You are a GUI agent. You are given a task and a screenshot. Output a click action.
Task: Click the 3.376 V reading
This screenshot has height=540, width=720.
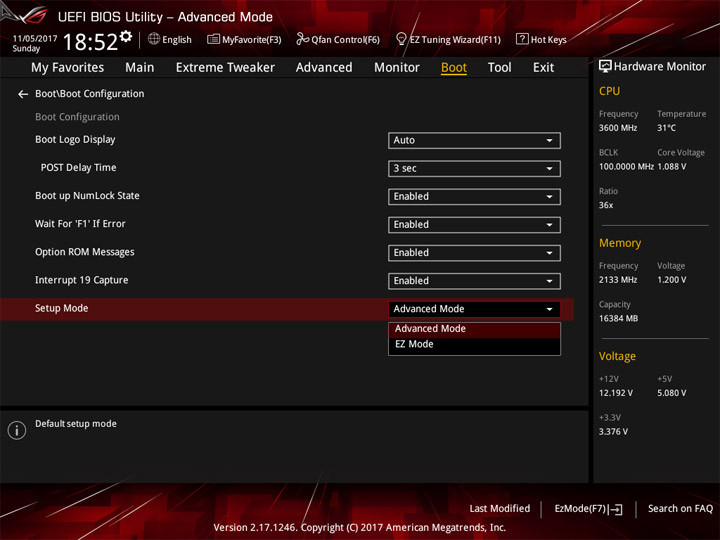pyautogui.click(x=613, y=432)
